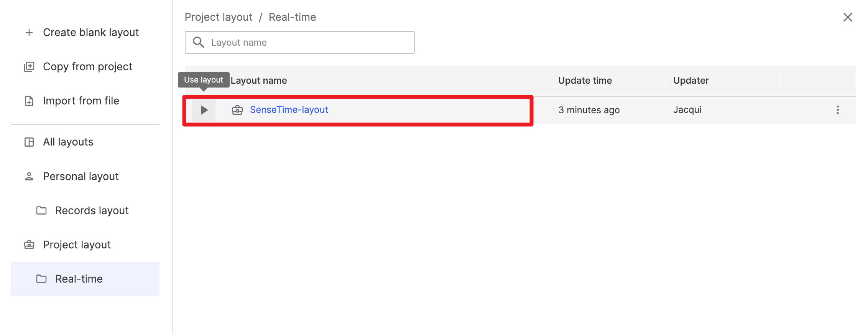The height and width of the screenshot is (334, 868).
Task: Select Project layout in the sidebar
Action: click(77, 245)
